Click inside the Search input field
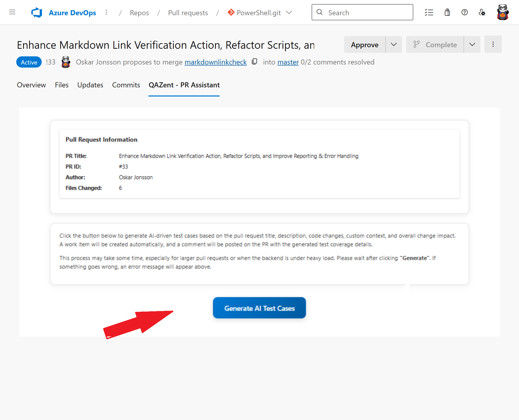This screenshot has width=519, height=420. point(361,12)
